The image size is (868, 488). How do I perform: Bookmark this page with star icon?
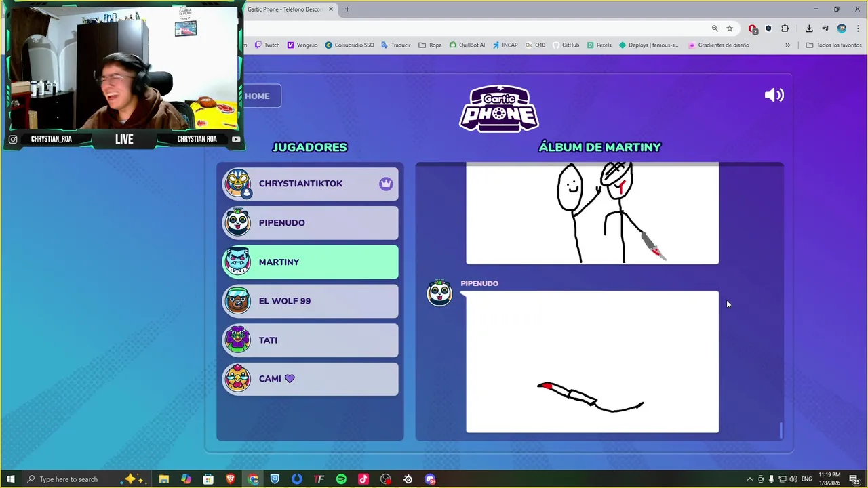click(730, 28)
